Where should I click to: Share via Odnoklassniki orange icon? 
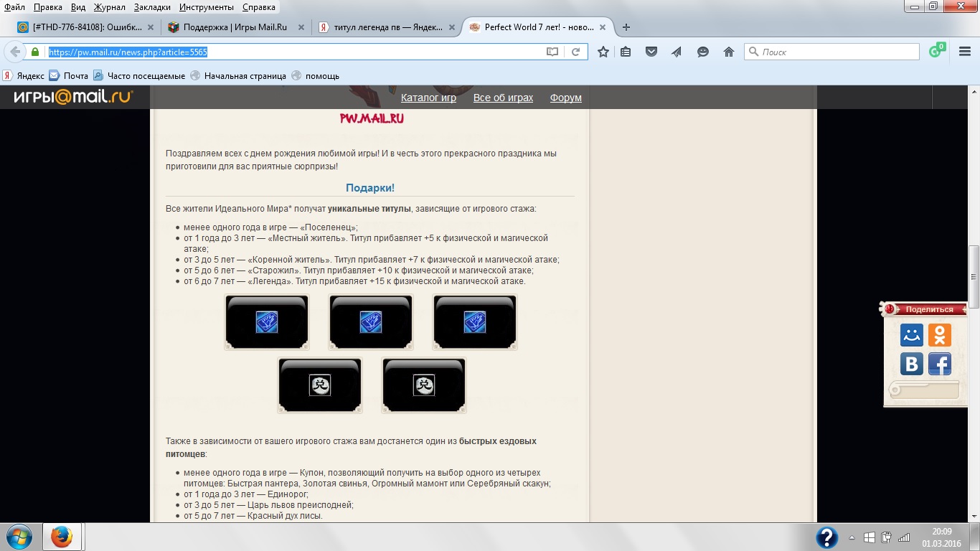pos(940,334)
